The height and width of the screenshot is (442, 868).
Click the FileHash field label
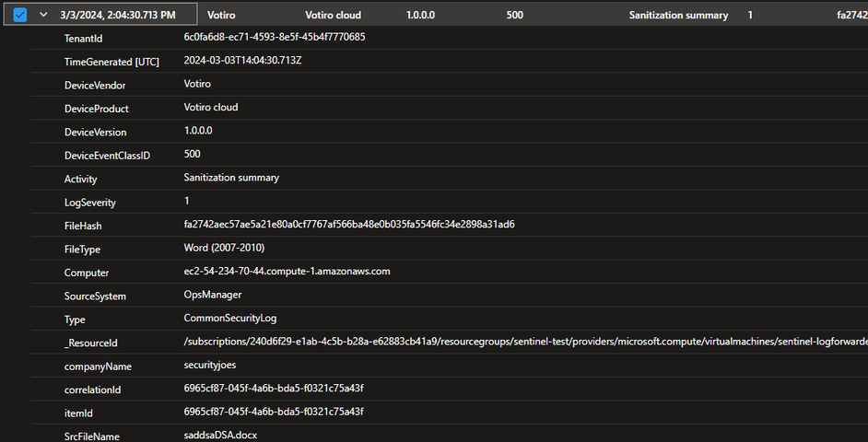click(x=83, y=227)
